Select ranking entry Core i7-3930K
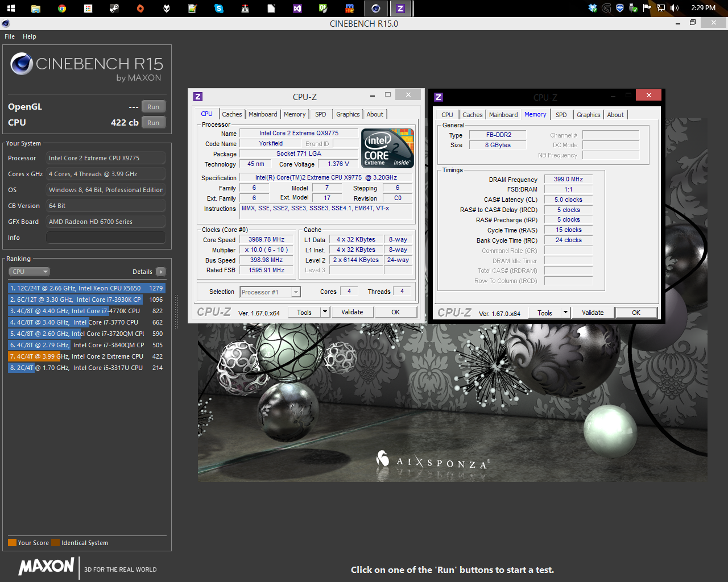 coord(86,300)
